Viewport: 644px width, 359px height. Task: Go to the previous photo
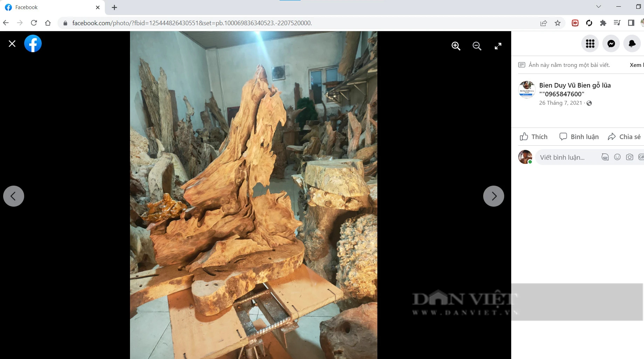(14, 196)
